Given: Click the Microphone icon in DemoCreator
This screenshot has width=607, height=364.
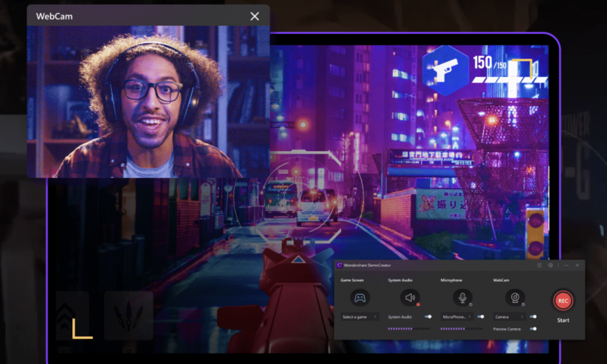Looking at the screenshot, I should tap(463, 297).
